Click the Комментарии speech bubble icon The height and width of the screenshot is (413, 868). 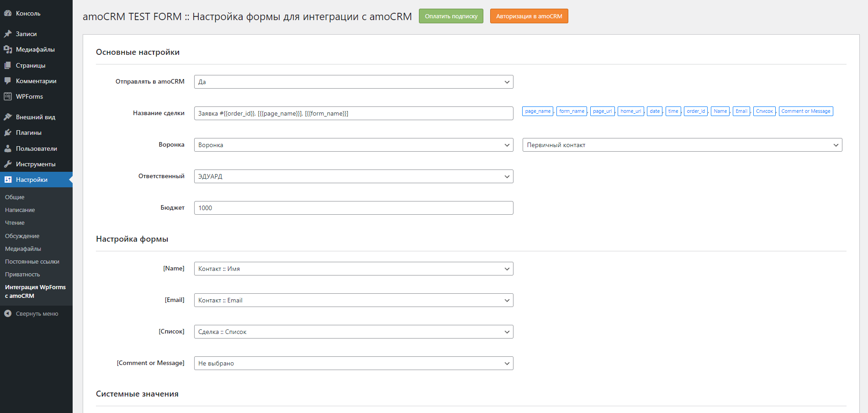8,81
